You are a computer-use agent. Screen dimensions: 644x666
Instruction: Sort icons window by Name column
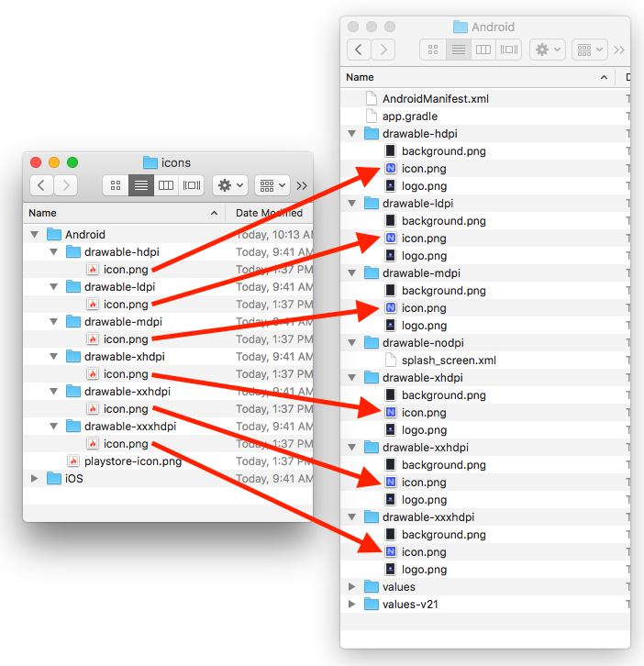click(x=123, y=213)
